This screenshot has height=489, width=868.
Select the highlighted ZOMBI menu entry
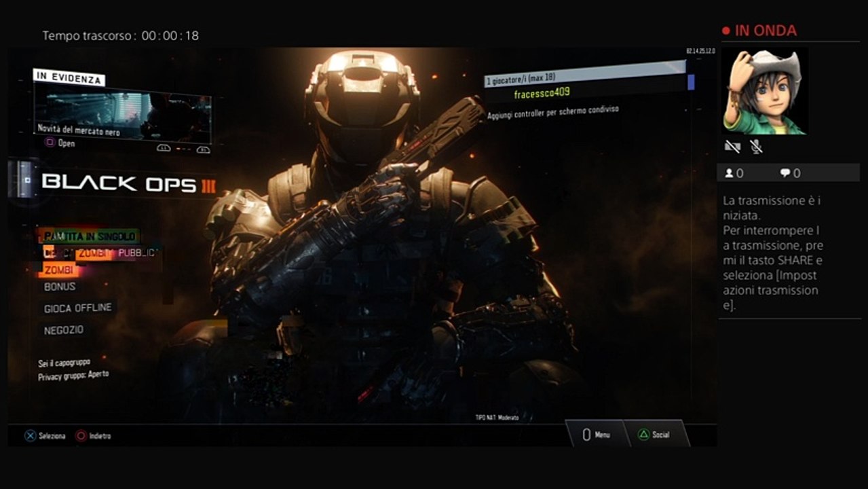[59, 270]
